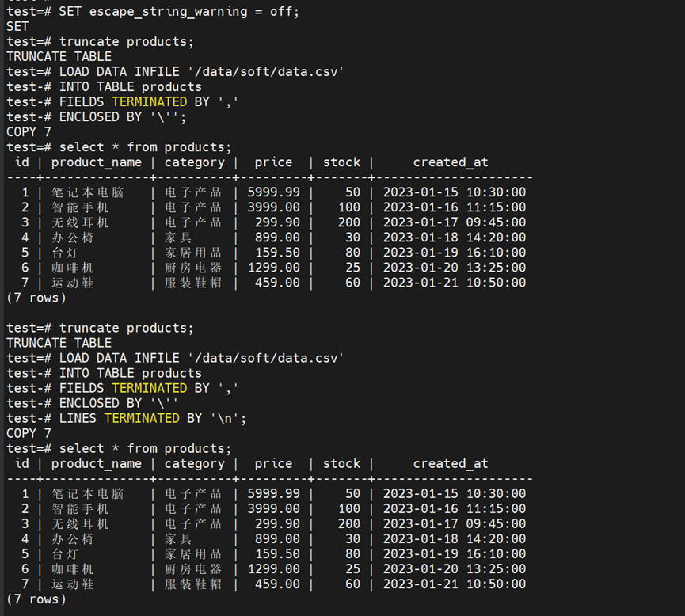Image resolution: width=685 pixels, height=616 pixels.
Task: Click 家居用品 category in the first table
Action: click(193, 253)
